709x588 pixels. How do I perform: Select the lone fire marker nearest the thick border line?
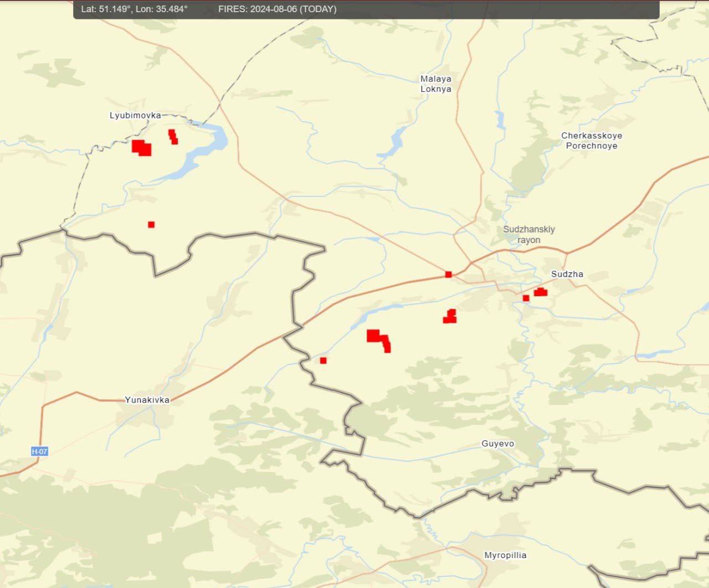(323, 360)
